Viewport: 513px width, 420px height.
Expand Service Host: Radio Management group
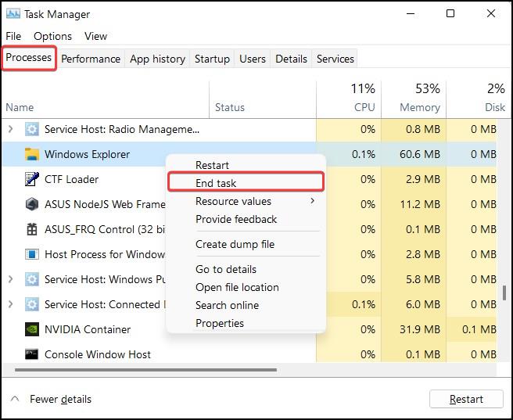click(x=11, y=129)
